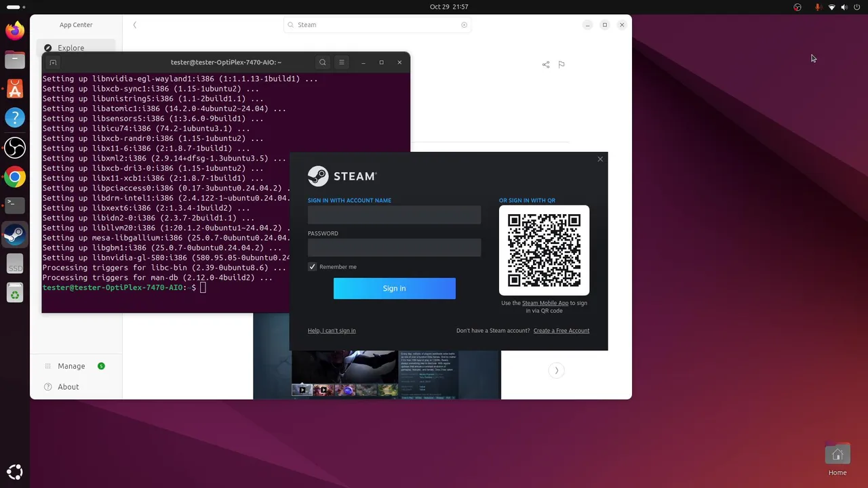This screenshot has width=868, height=488.
Task: Click the Steam account name field
Action: 395,215
